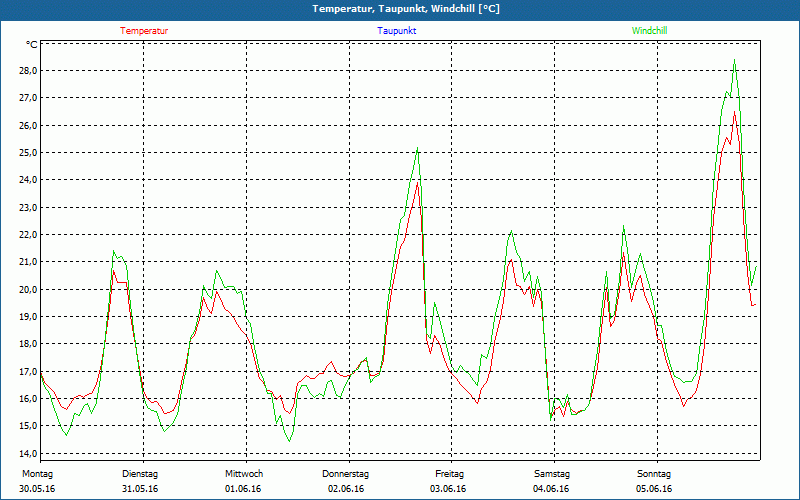The height and width of the screenshot is (500, 800).
Task: Click the 15,0 y-axis value
Action: (x=29, y=426)
